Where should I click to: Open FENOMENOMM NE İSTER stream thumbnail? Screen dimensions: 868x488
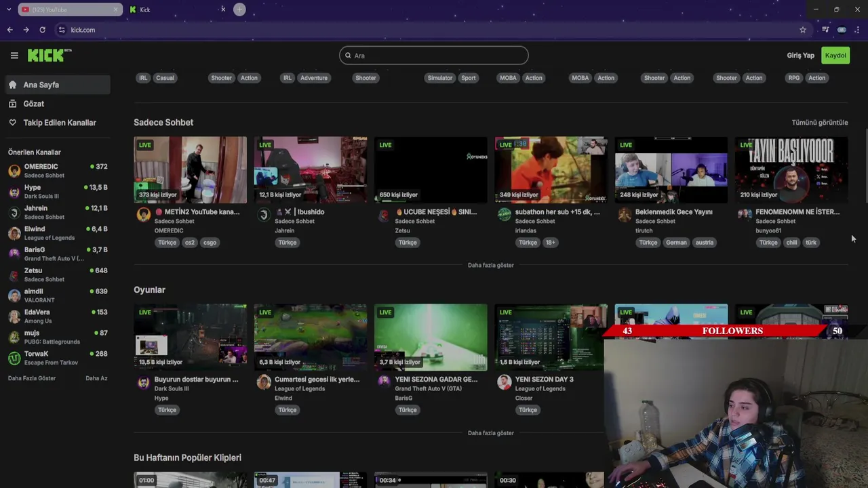pyautogui.click(x=791, y=169)
